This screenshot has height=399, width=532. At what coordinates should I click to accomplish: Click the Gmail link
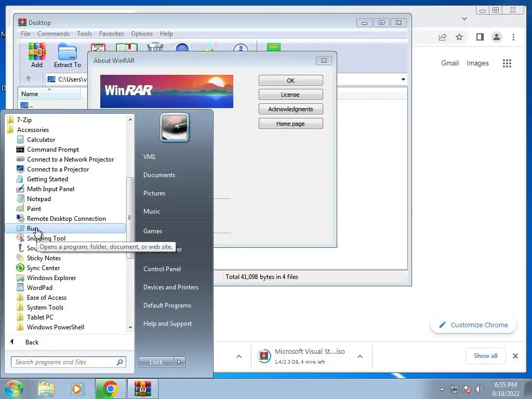(450, 63)
